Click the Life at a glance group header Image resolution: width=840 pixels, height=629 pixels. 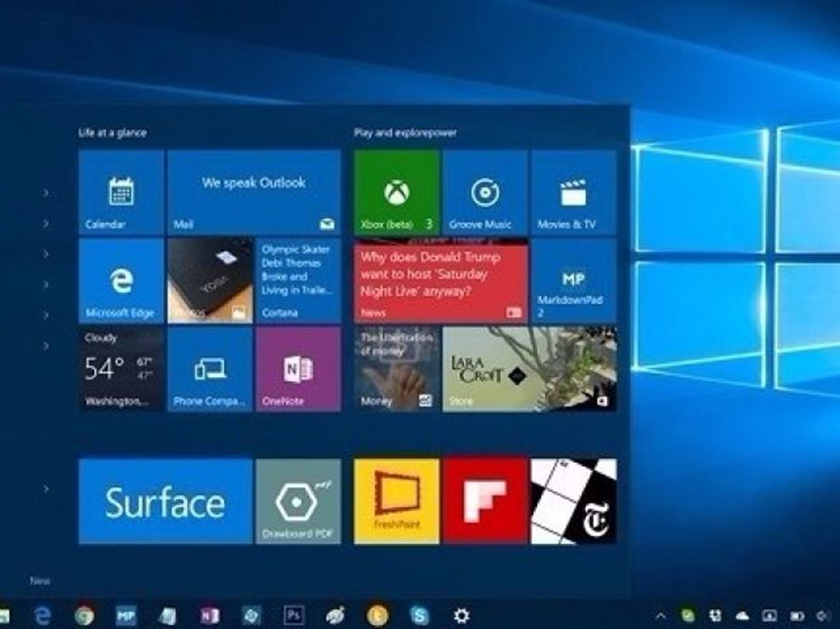pos(113,133)
